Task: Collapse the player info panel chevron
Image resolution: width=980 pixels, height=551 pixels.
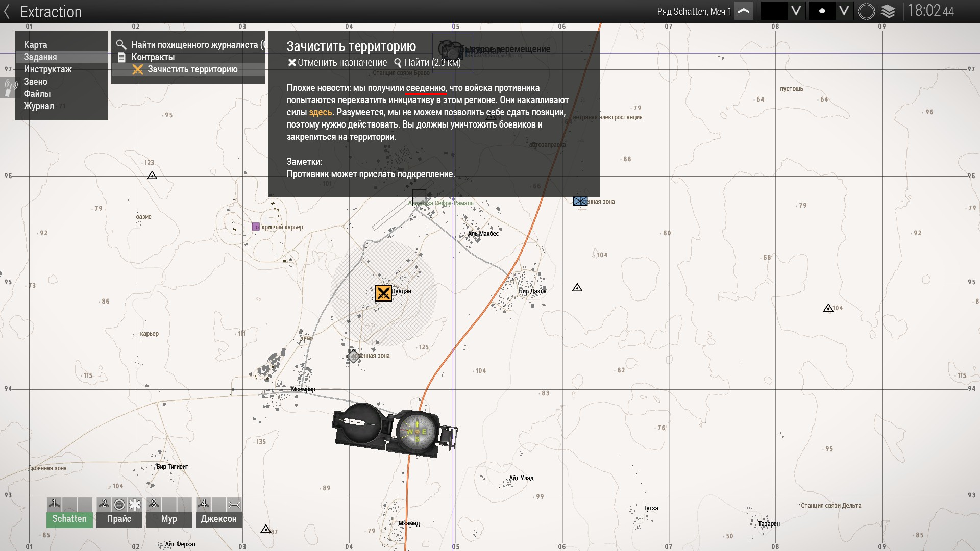Action: tap(744, 11)
